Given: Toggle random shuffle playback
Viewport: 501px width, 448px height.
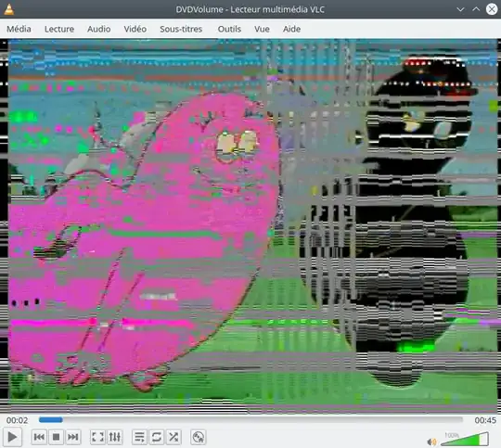Looking at the screenshot, I should pyautogui.click(x=173, y=437).
